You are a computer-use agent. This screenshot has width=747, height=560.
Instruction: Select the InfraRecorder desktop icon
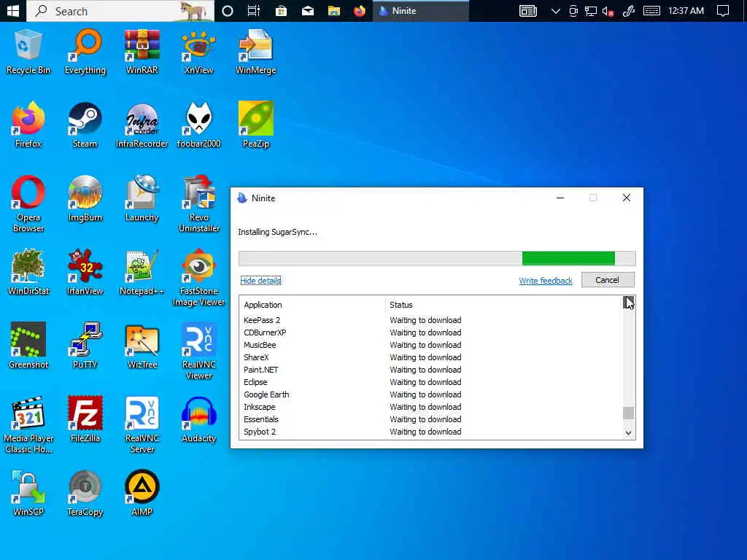pos(142,125)
